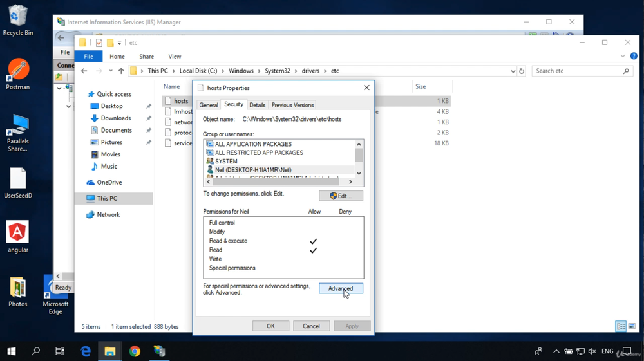This screenshot has height=361, width=644.
Task: Open the Previous Versions tab
Action: click(x=292, y=105)
